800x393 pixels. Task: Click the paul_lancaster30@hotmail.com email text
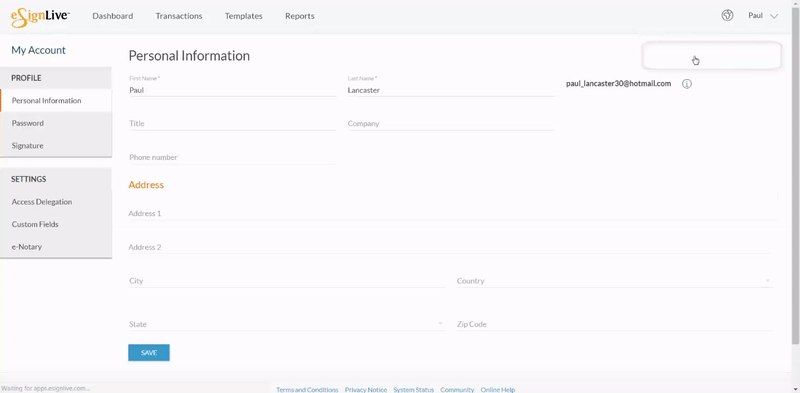[618, 83]
